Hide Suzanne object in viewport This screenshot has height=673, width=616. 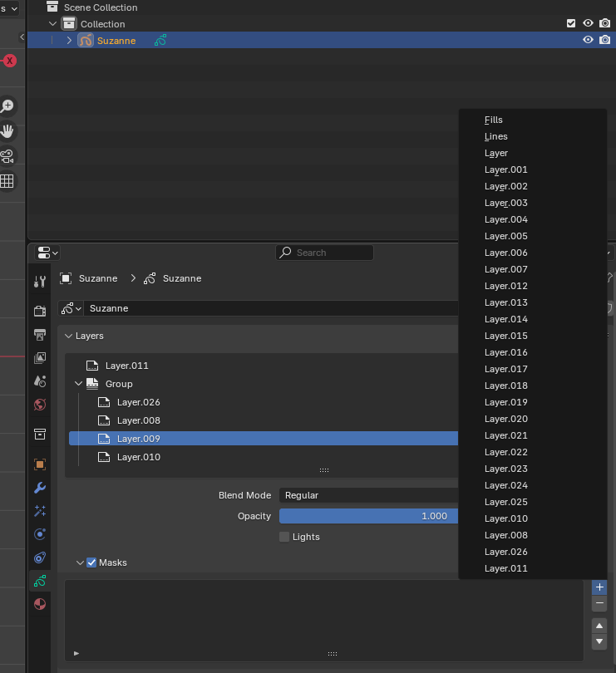click(x=588, y=40)
